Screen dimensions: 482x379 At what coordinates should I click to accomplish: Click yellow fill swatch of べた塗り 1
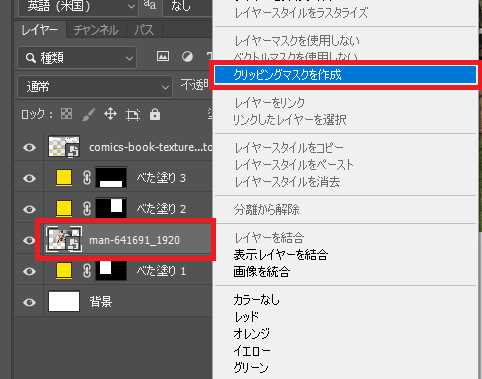[64, 270]
